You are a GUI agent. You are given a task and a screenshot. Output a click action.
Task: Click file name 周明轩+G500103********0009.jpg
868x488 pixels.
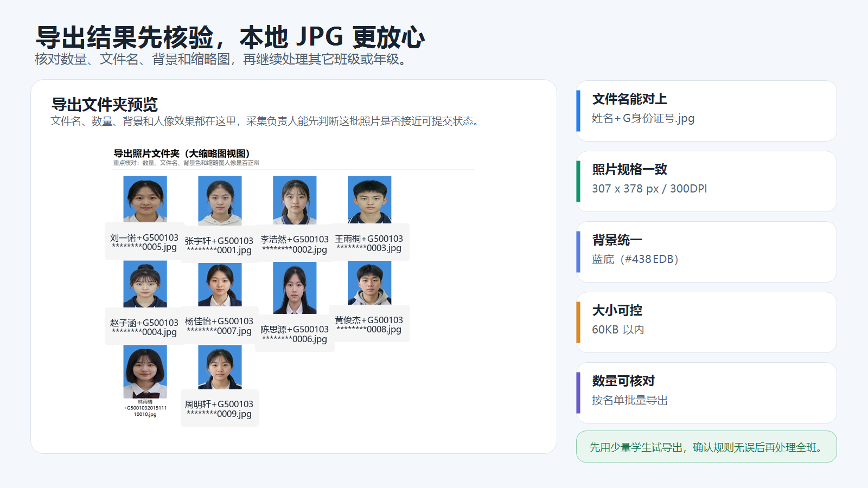[x=219, y=409]
